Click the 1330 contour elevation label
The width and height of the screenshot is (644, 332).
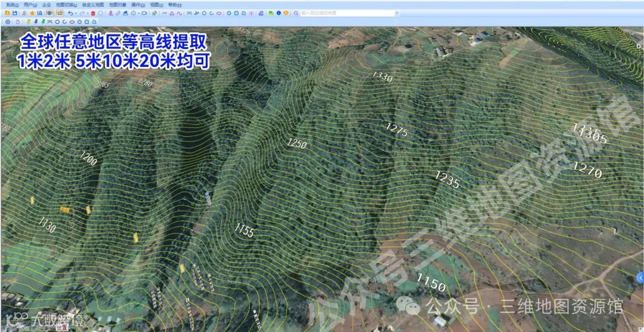tap(382, 76)
